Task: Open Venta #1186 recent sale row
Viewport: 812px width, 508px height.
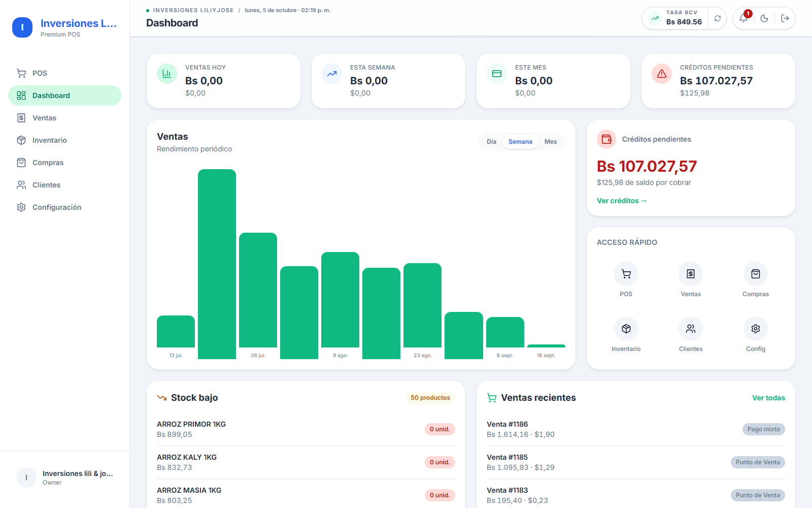Action: point(636,429)
